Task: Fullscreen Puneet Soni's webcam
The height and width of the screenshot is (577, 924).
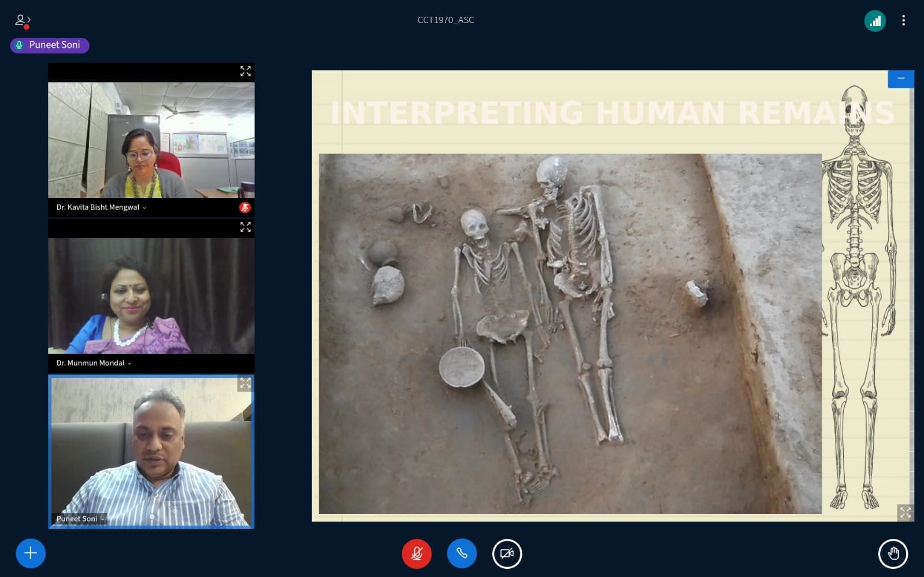Action: [246, 383]
